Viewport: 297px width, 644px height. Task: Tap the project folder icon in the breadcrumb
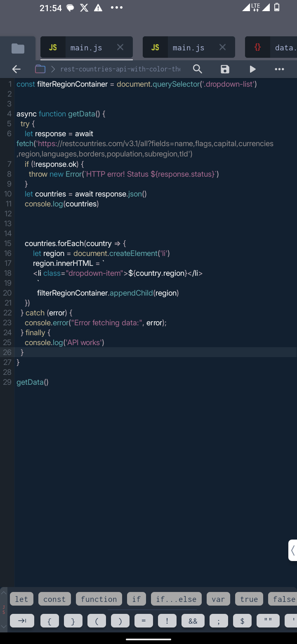[x=40, y=69]
